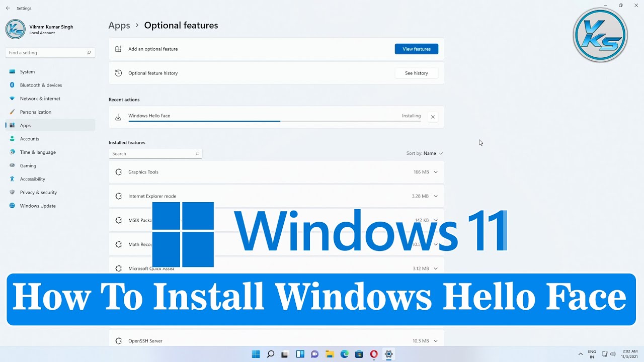
Task: Open the Start menu from taskbar
Action: point(256,354)
